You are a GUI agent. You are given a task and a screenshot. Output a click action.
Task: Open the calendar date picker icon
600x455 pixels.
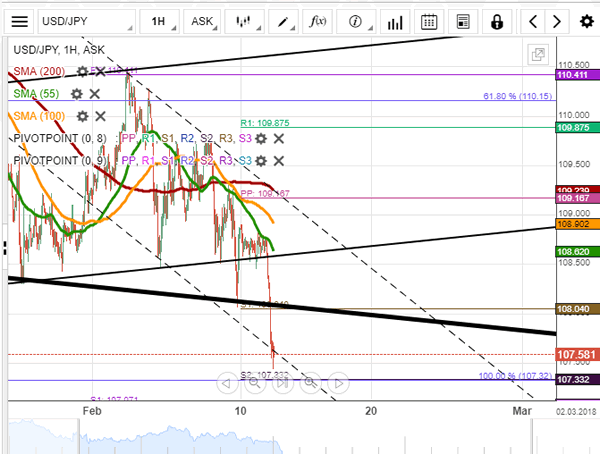click(429, 21)
